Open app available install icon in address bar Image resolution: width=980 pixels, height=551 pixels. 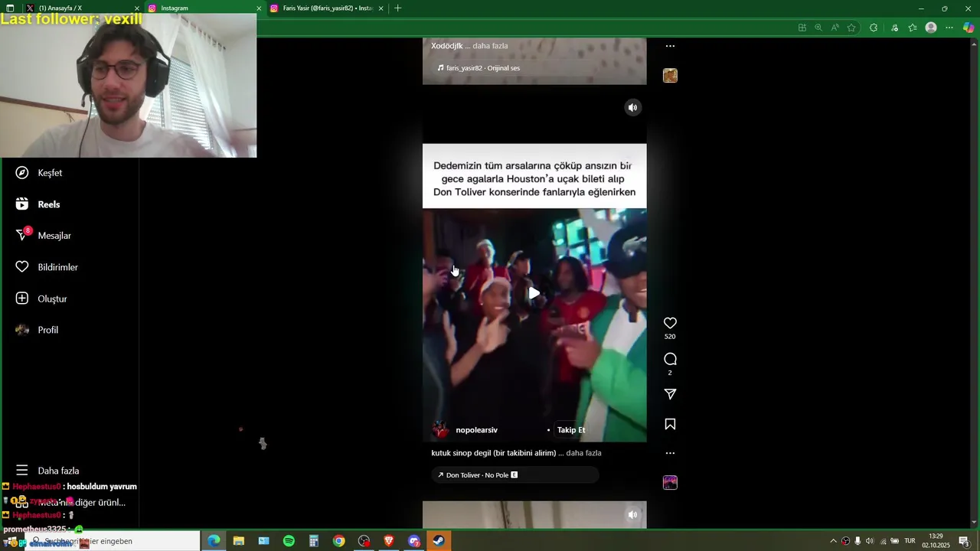[x=802, y=28]
